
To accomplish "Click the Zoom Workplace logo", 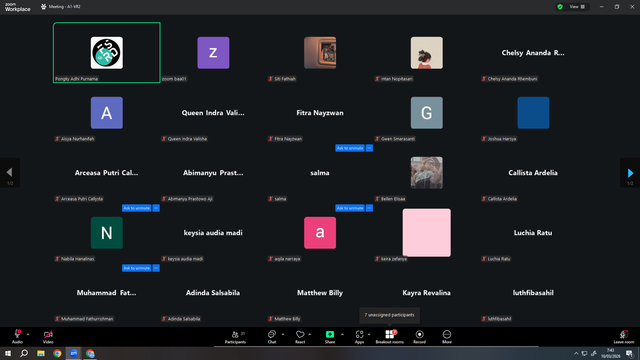I will pyautogui.click(x=18, y=7).
